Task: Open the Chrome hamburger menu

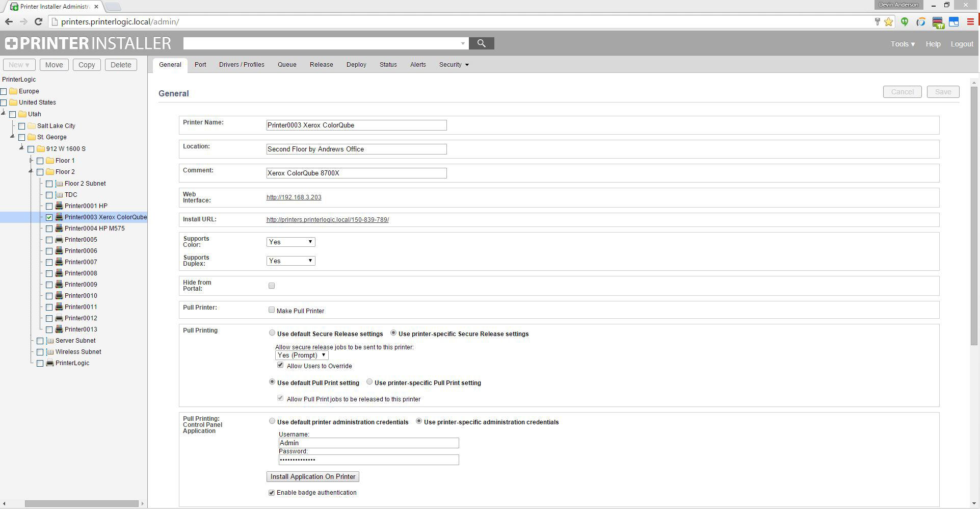Action: click(970, 22)
